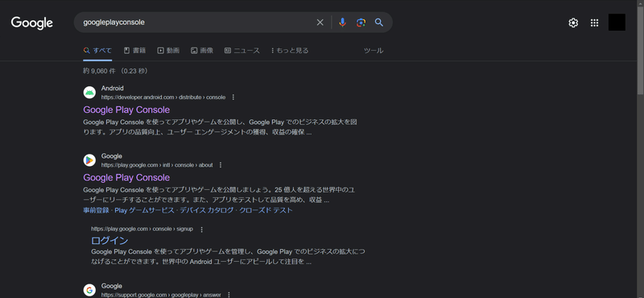Open the settings gear icon
The image size is (644, 298).
[573, 23]
